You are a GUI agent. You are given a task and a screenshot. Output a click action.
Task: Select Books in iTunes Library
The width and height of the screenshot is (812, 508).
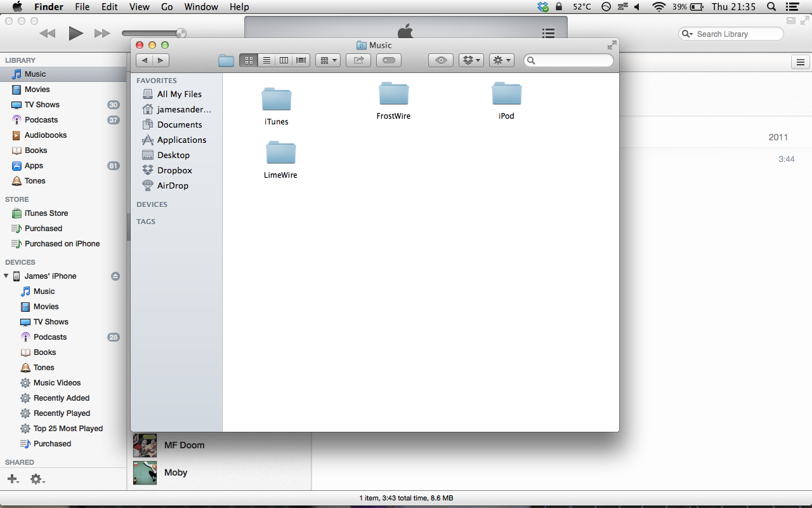point(63,150)
